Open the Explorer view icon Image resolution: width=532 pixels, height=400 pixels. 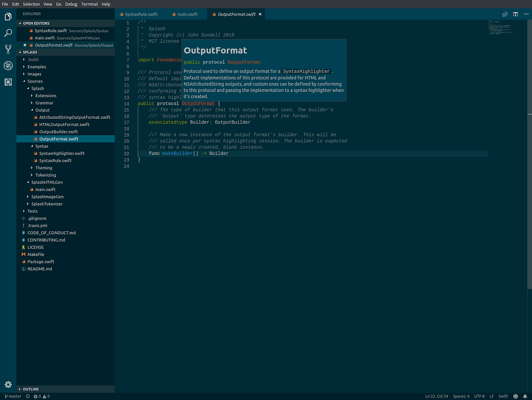point(8,16)
